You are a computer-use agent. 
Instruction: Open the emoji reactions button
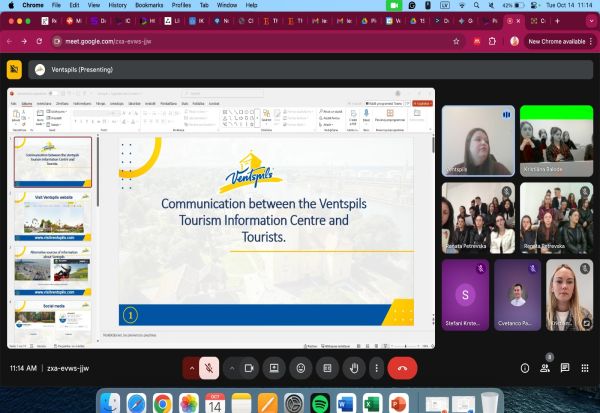pyautogui.click(x=300, y=368)
